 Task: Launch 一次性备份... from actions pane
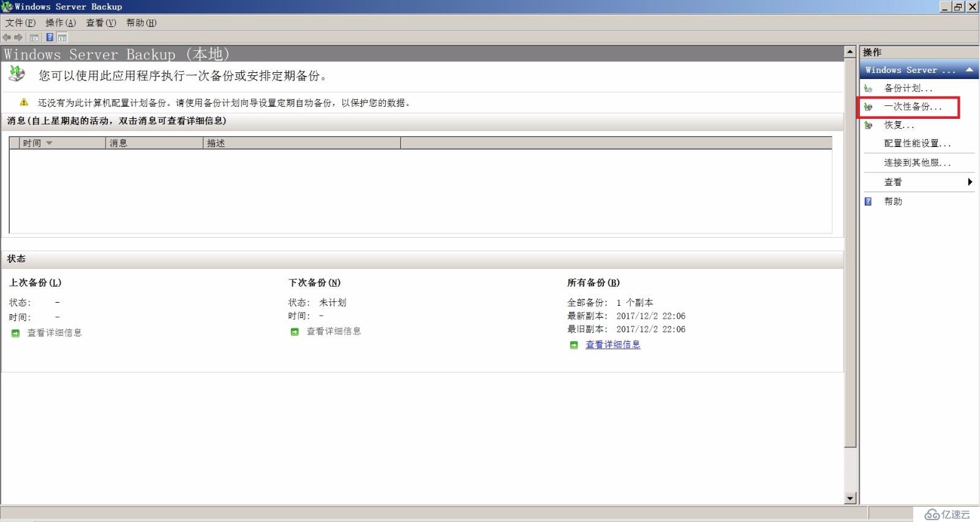[913, 107]
